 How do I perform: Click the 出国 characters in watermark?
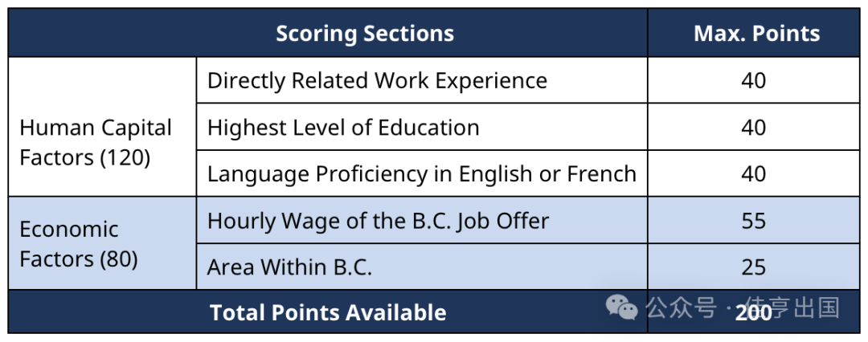pos(817,307)
